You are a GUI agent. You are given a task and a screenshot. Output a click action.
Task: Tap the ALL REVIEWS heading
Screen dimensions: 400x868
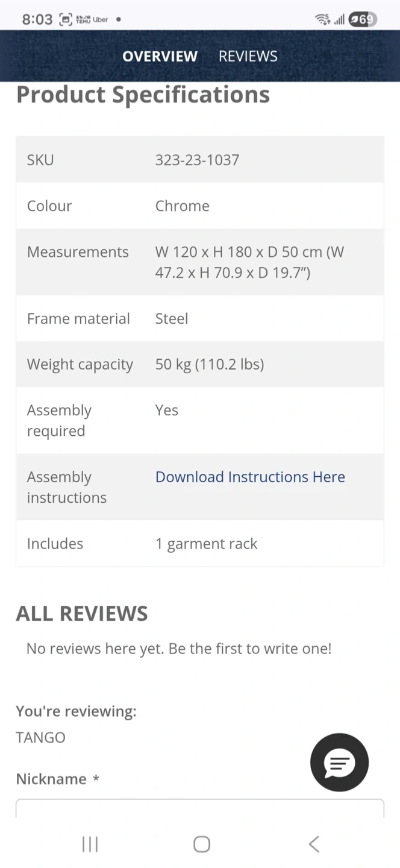coord(82,613)
